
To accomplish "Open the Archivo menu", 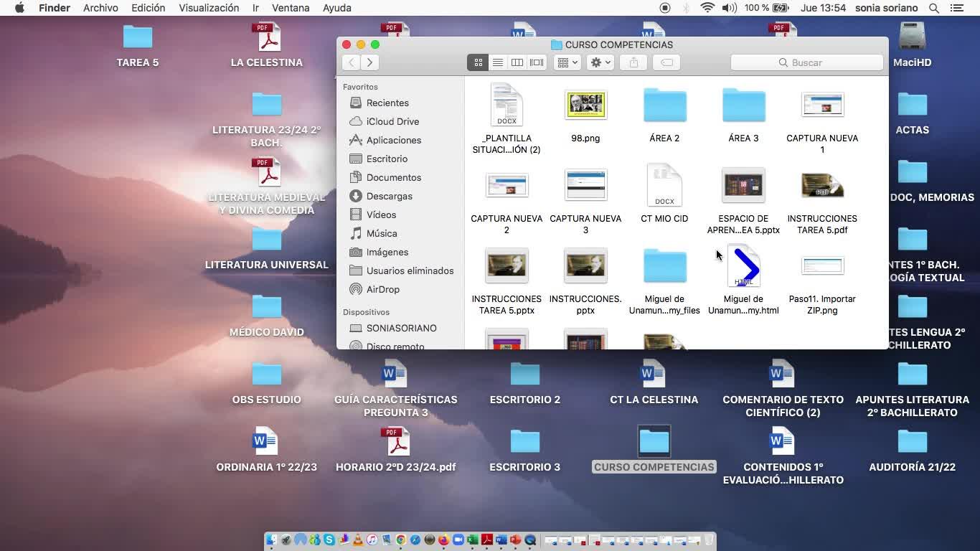I will [x=100, y=8].
